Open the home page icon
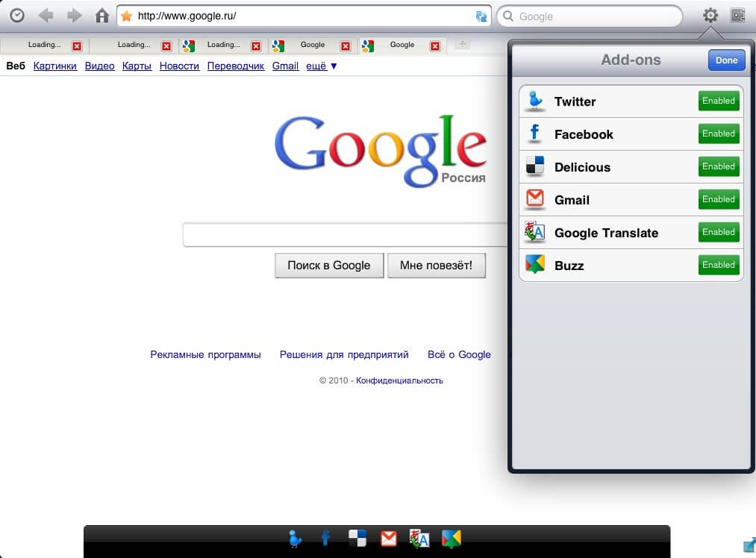Image resolution: width=756 pixels, height=558 pixels. pos(101,16)
